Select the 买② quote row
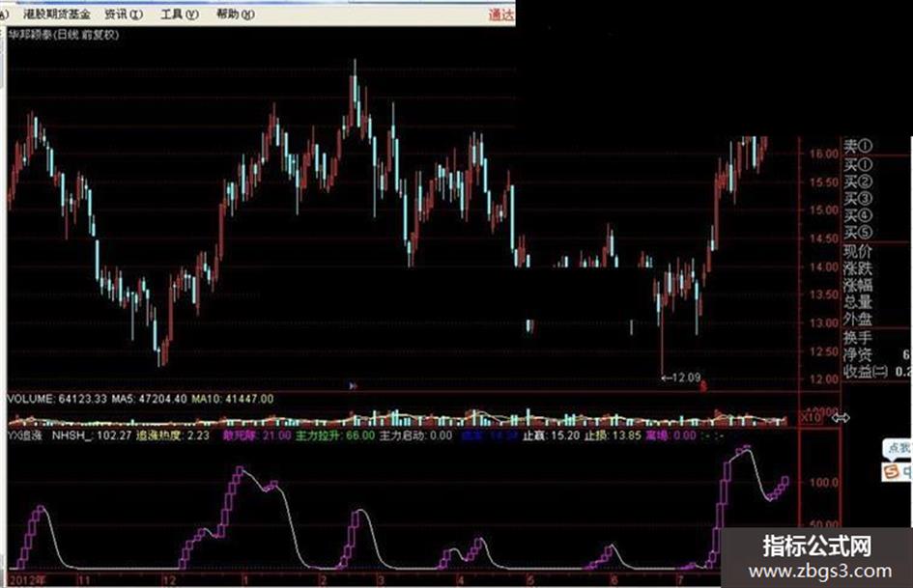 (x=858, y=182)
